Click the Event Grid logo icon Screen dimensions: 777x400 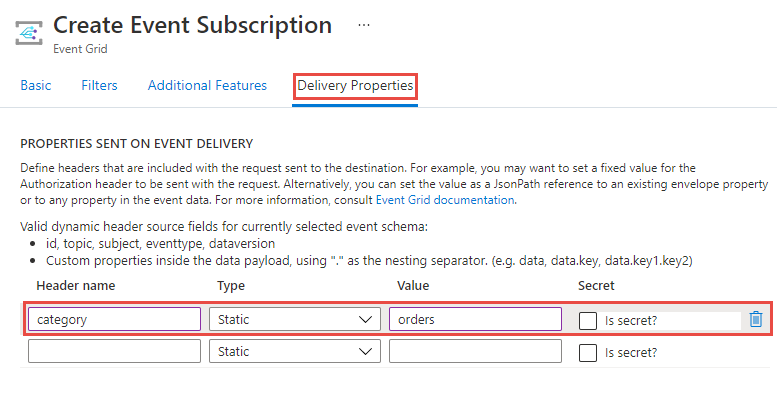coord(28,33)
